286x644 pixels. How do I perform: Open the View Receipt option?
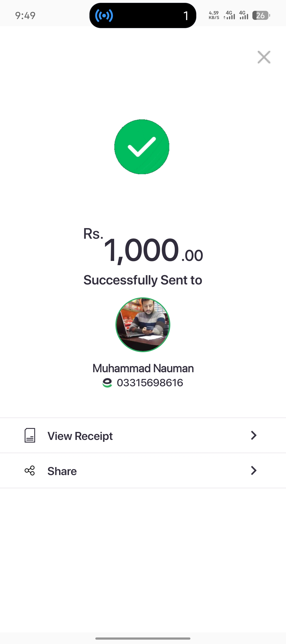pos(80,436)
